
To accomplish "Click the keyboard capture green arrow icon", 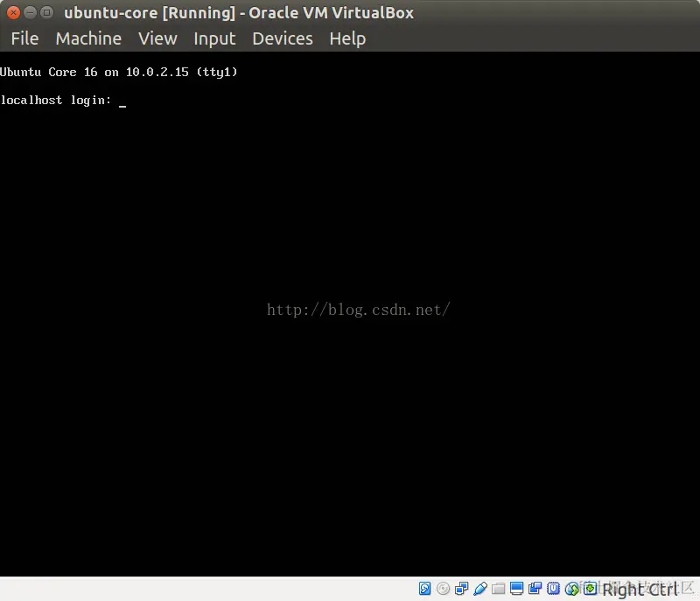I will [x=590, y=589].
